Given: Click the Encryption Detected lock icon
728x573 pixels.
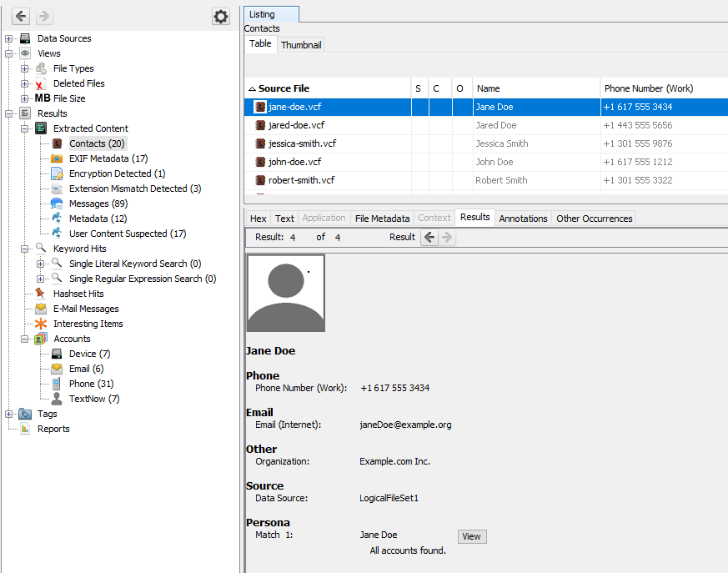Looking at the screenshot, I should point(57,173).
